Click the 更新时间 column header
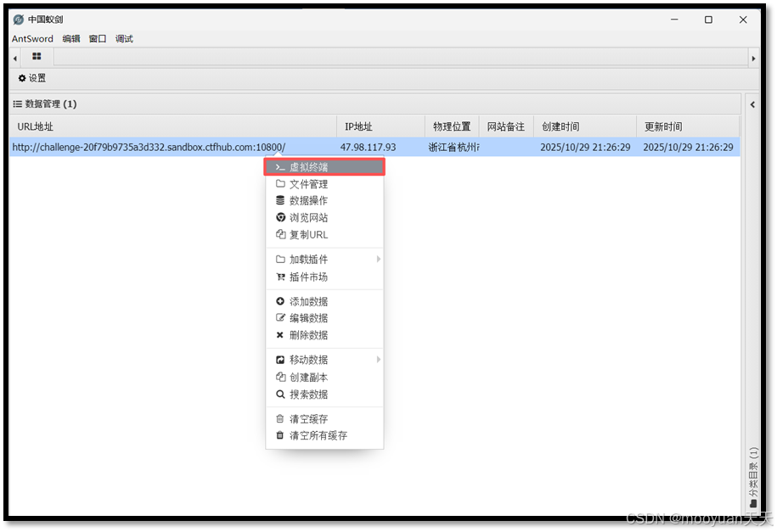 (x=689, y=126)
